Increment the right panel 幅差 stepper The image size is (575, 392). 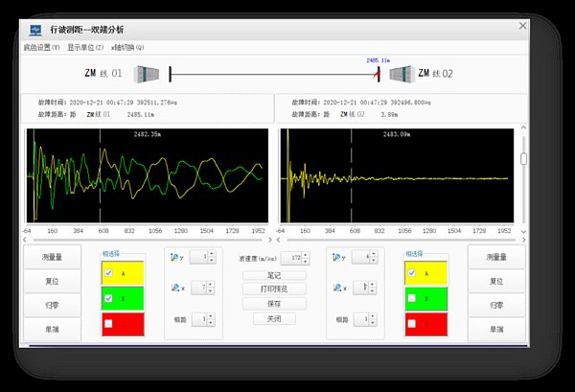(x=373, y=314)
